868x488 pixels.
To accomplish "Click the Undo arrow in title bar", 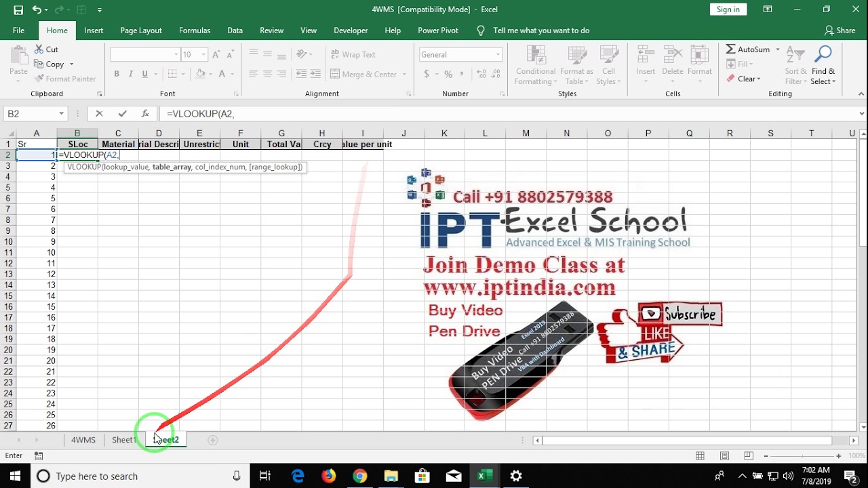I will click(37, 9).
